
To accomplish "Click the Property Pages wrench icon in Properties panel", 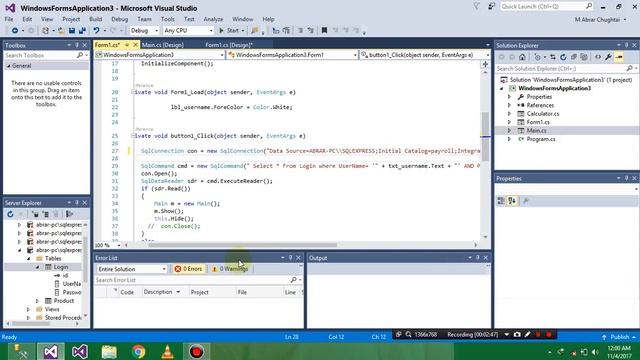I will coord(526,201).
